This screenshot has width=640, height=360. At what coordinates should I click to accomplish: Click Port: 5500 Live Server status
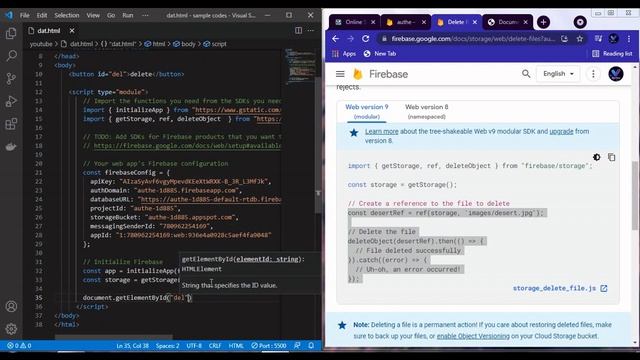click(269, 346)
